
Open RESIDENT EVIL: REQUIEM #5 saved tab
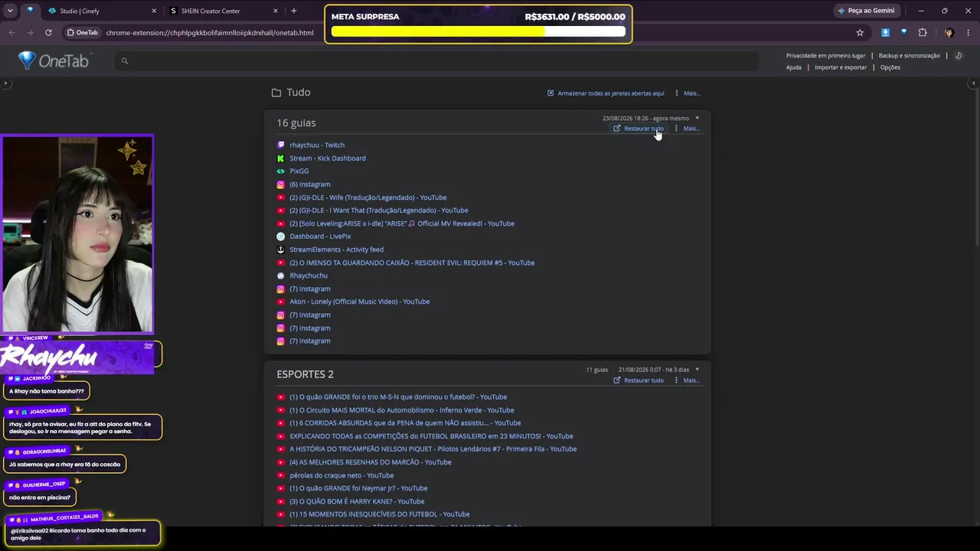412,262
